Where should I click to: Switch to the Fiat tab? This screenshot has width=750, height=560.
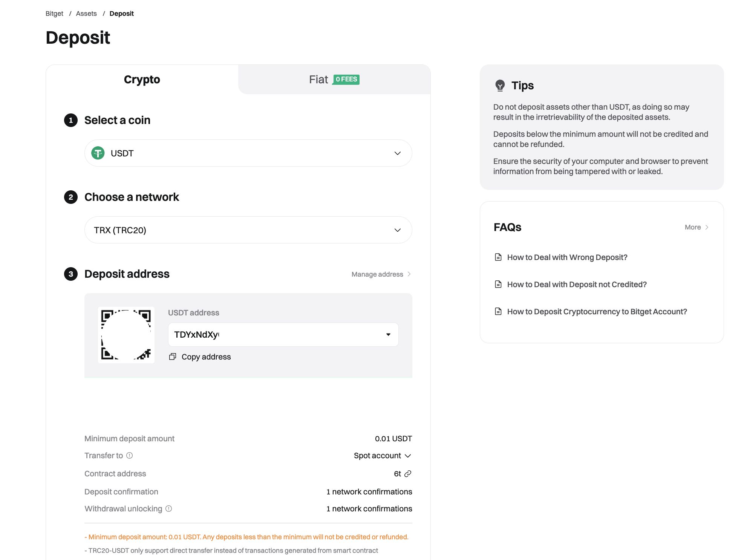click(x=334, y=80)
